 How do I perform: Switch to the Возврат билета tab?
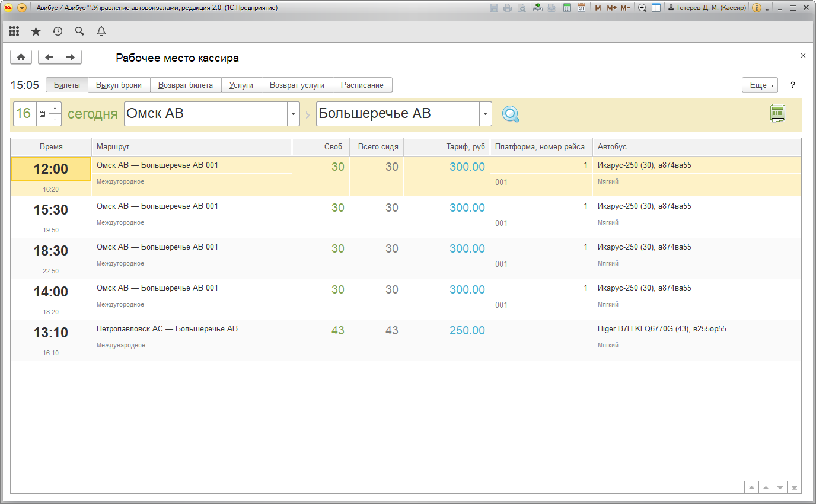186,85
